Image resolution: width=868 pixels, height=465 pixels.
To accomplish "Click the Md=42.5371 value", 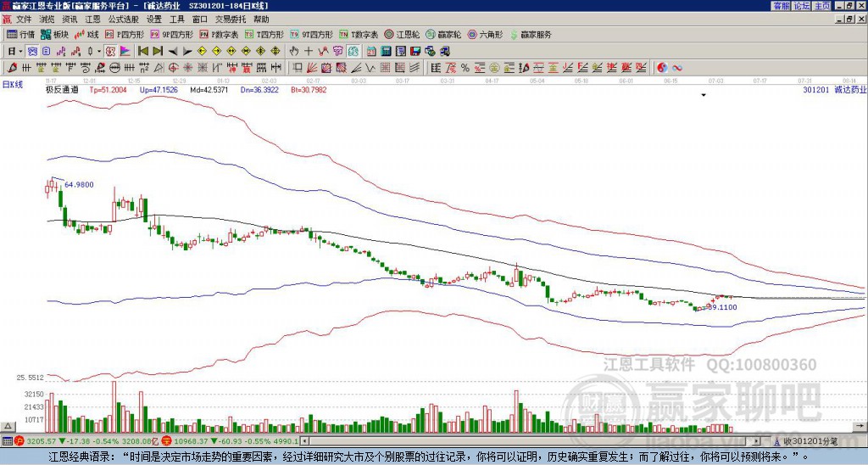I will coord(209,89).
